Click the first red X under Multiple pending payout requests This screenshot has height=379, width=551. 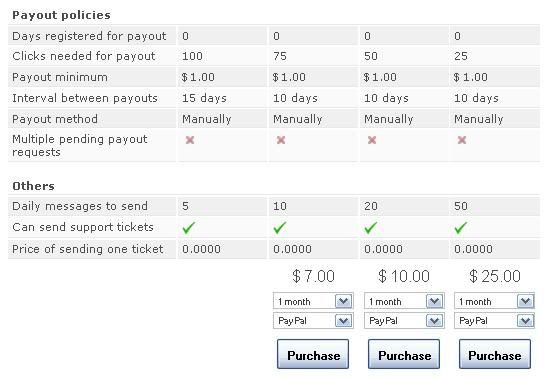point(190,140)
